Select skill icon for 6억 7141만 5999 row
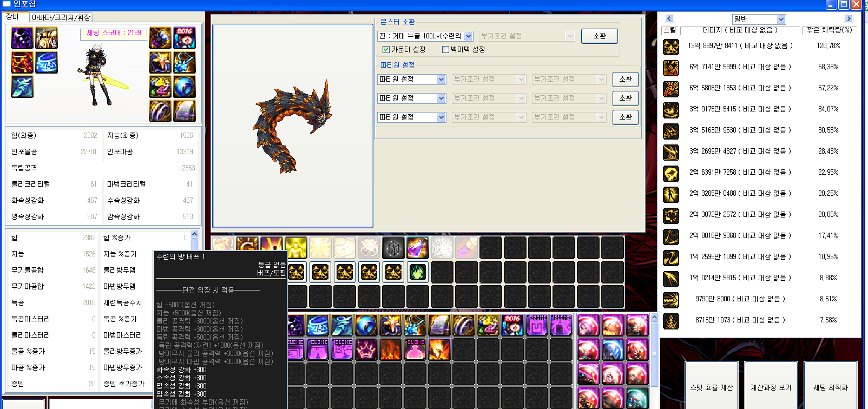This screenshot has width=868, height=409. 671,68
